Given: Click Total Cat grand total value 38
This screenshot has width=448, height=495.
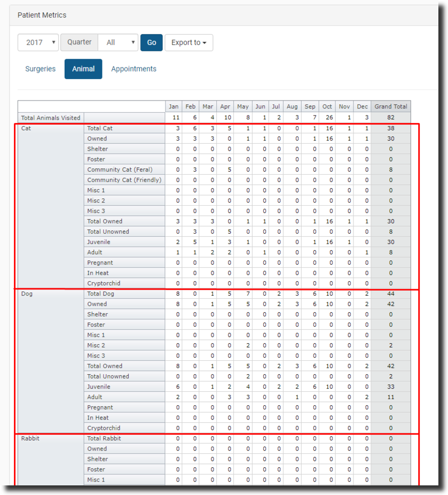Looking at the screenshot, I should point(390,128).
